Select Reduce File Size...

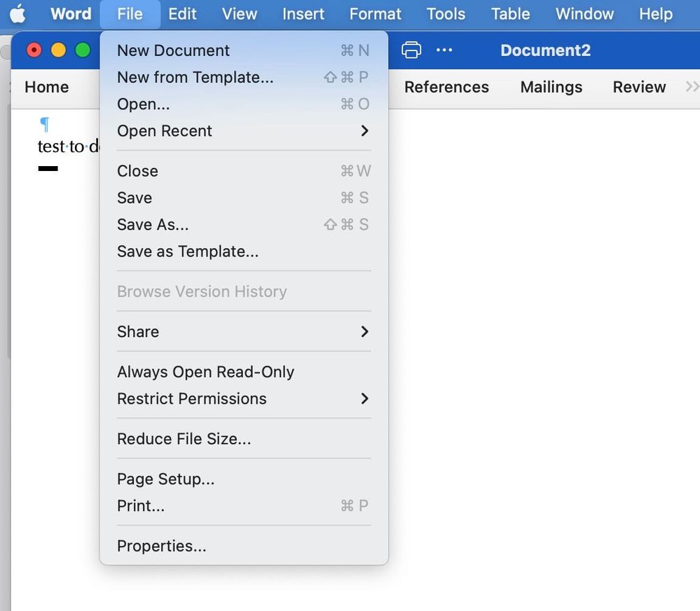244,439
